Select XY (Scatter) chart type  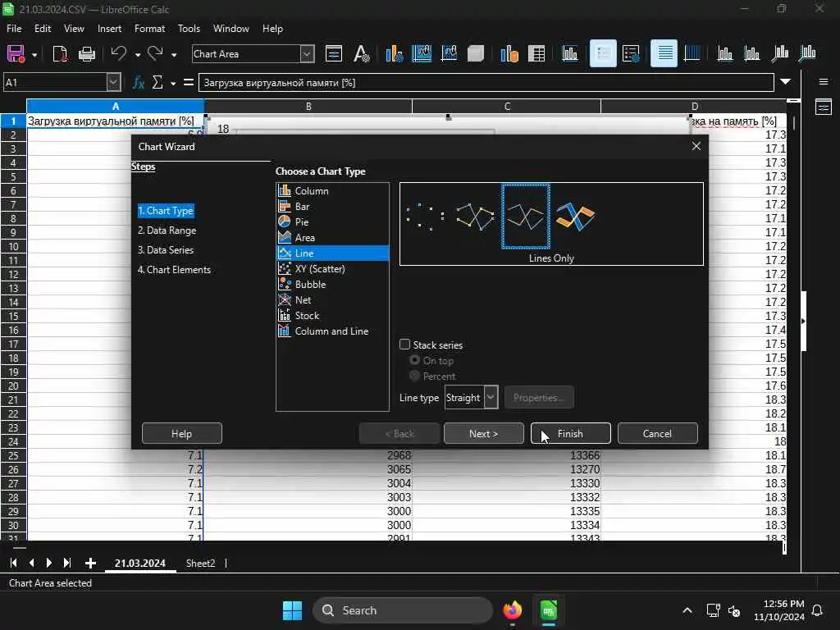coord(333,269)
